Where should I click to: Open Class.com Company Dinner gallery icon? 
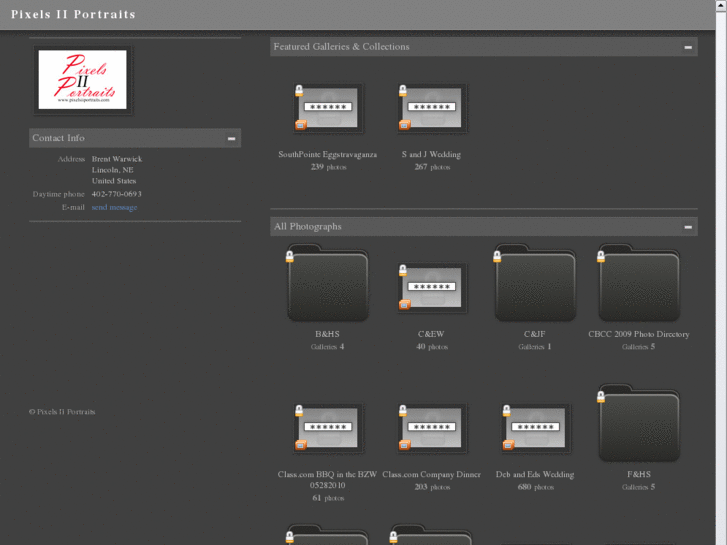[x=432, y=428]
